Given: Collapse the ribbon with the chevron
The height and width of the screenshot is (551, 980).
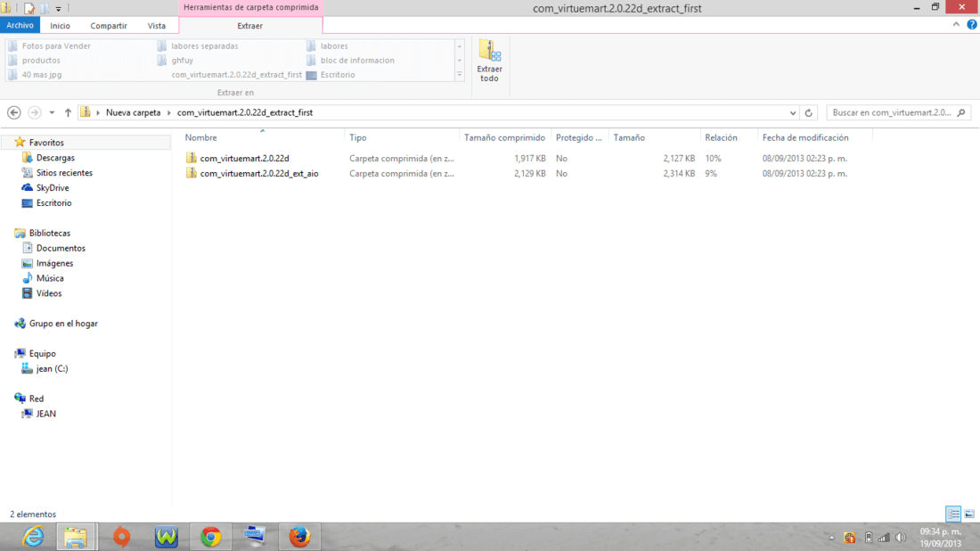Looking at the screenshot, I should pos(956,24).
